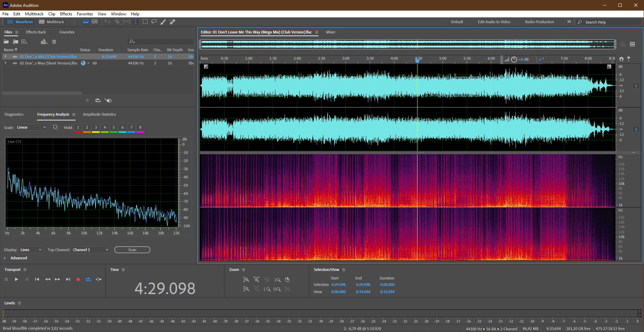This screenshot has width=644, height=332.
Task: Click the Selection Start time value
Action: coord(338,285)
